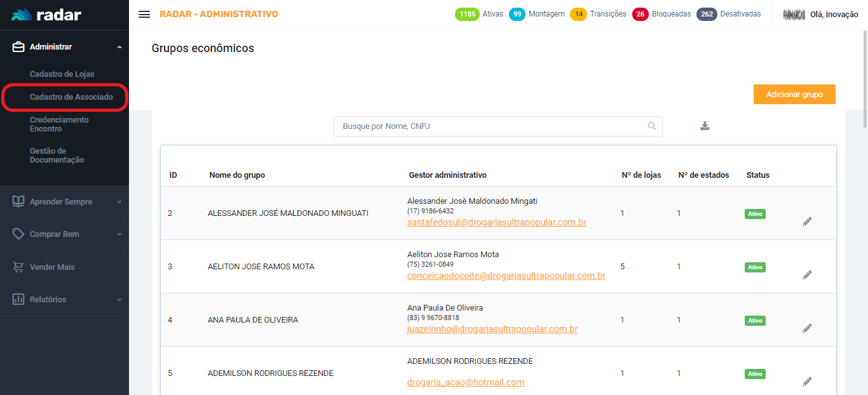
Task: Click the Radar logo
Action: pos(46,15)
